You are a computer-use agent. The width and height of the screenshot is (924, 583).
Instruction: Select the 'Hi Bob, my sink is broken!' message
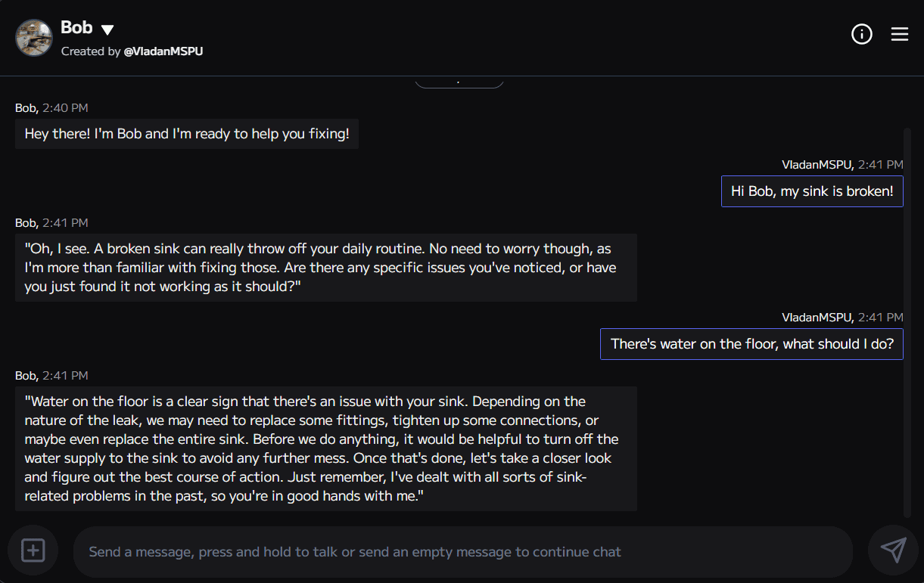click(x=812, y=191)
